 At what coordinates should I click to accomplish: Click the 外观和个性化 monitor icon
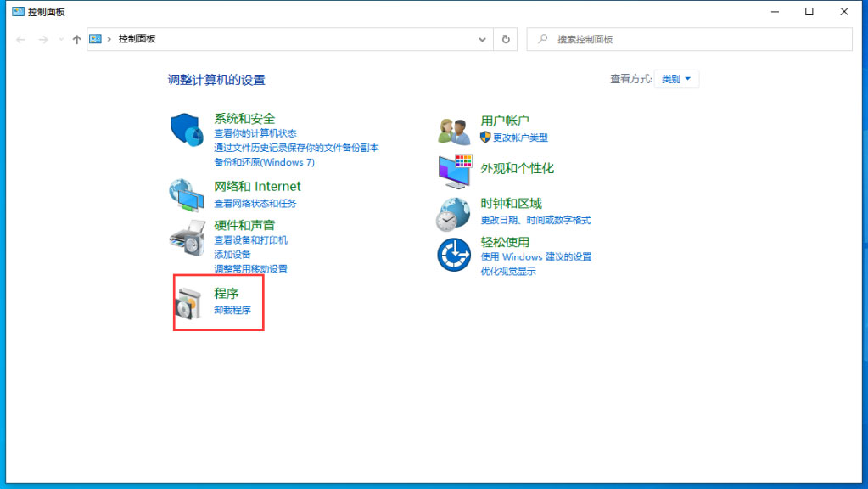(454, 171)
